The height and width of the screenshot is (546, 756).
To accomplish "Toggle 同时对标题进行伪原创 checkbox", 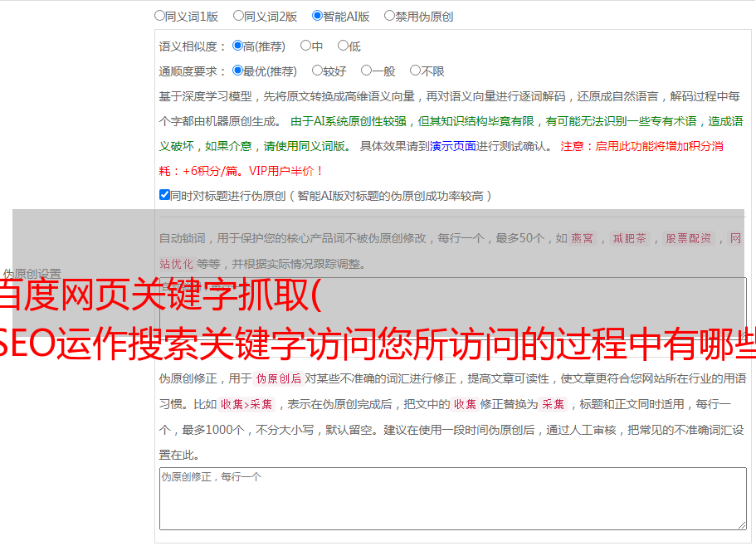I will (164, 195).
